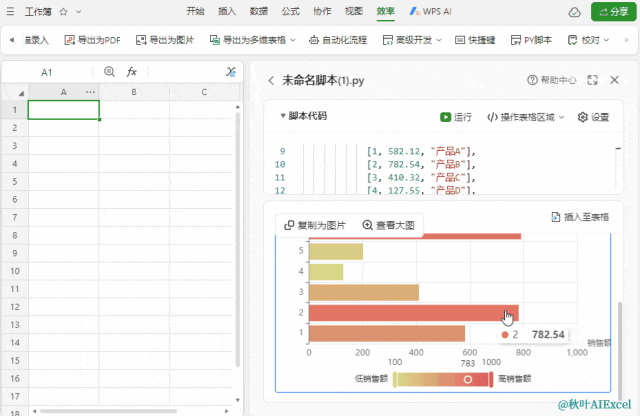Click the green 分享 share button
The image size is (640, 416).
[x=610, y=11]
